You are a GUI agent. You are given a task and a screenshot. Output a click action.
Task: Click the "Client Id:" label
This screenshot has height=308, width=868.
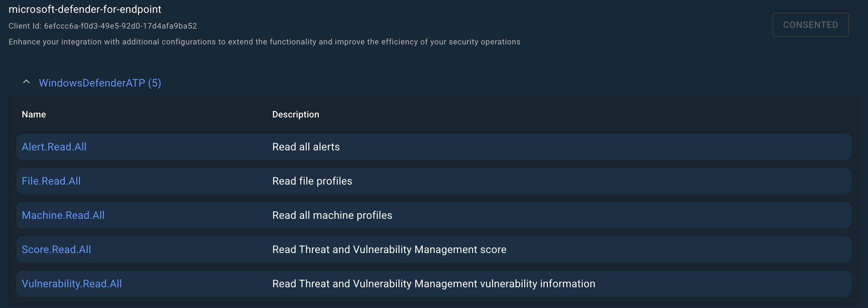pyautogui.click(x=25, y=26)
